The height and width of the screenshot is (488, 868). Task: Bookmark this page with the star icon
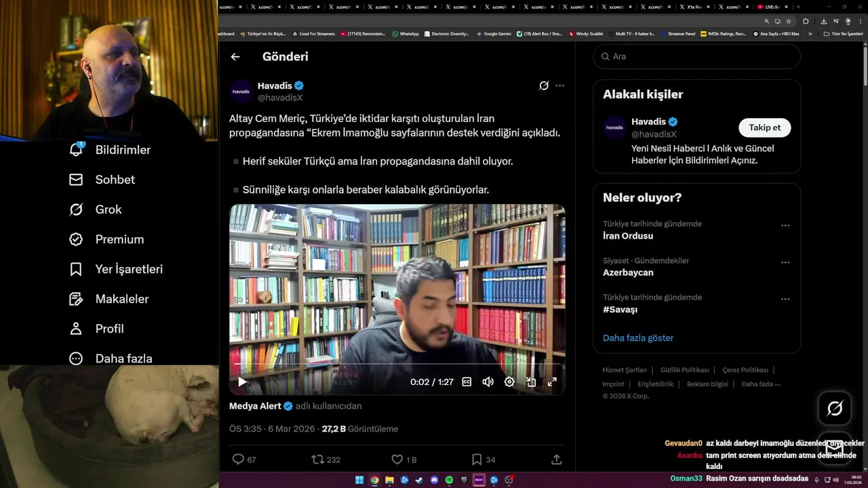click(788, 21)
